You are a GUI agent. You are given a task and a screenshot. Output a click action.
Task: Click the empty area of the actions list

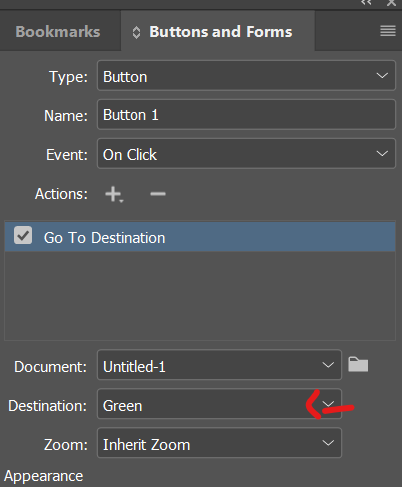tap(200, 296)
